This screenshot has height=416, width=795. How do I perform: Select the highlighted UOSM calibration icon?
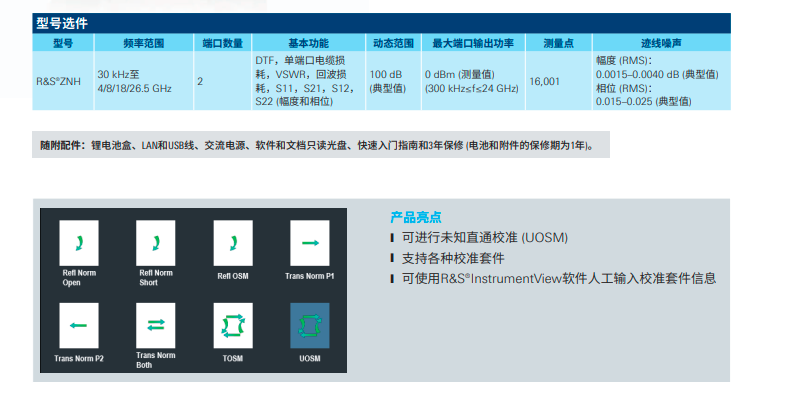coord(309,325)
